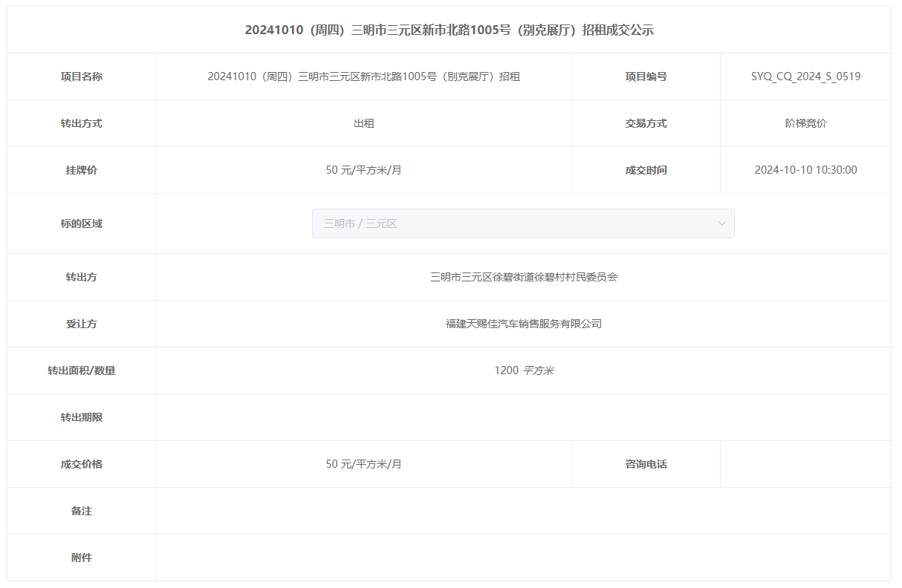Select project number SYQ_CQ_2024_S_0519
Viewport: 902px width, 588px height.
805,76
